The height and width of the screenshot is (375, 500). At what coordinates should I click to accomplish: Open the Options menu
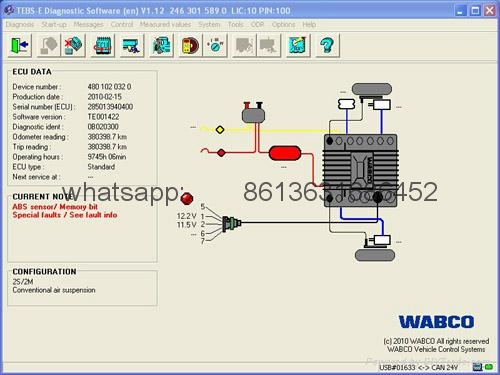click(284, 25)
